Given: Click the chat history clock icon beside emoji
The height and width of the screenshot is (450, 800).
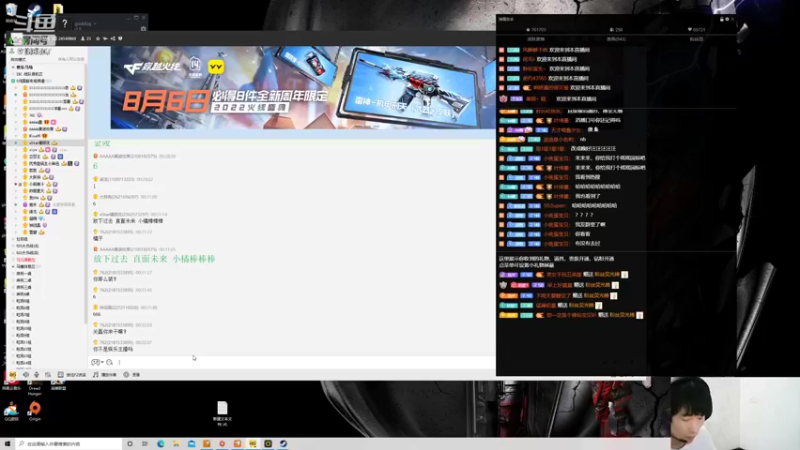Looking at the screenshot, I should (109, 362).
